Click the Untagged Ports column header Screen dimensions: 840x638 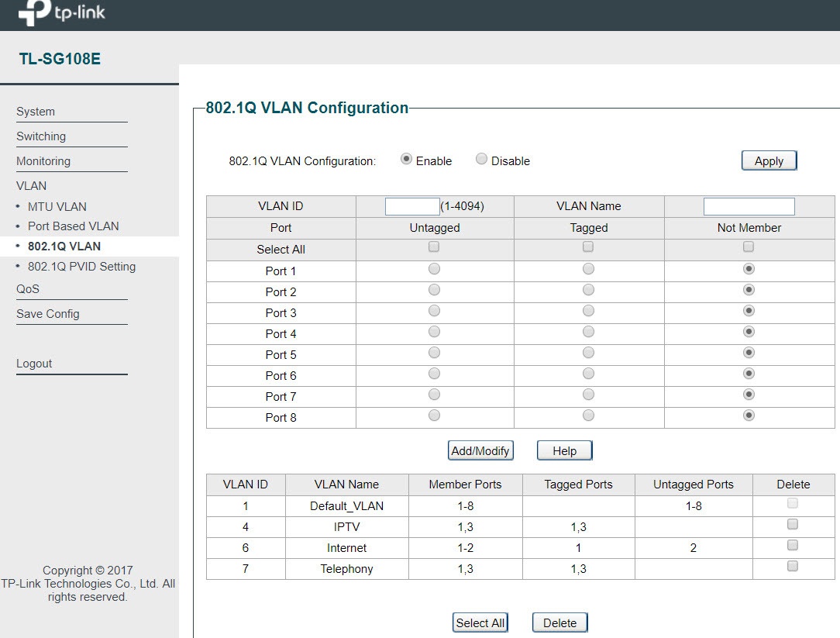click(694, 485)
